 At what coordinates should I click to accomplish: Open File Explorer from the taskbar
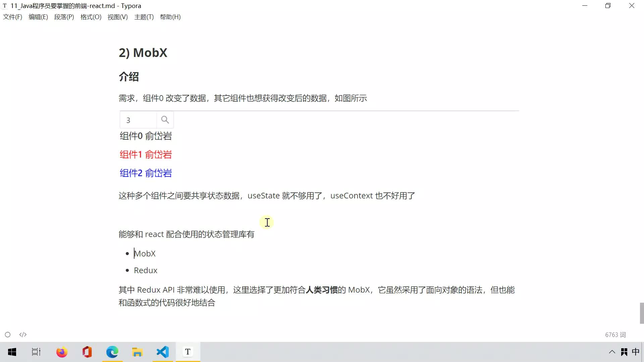pos(137,352)
